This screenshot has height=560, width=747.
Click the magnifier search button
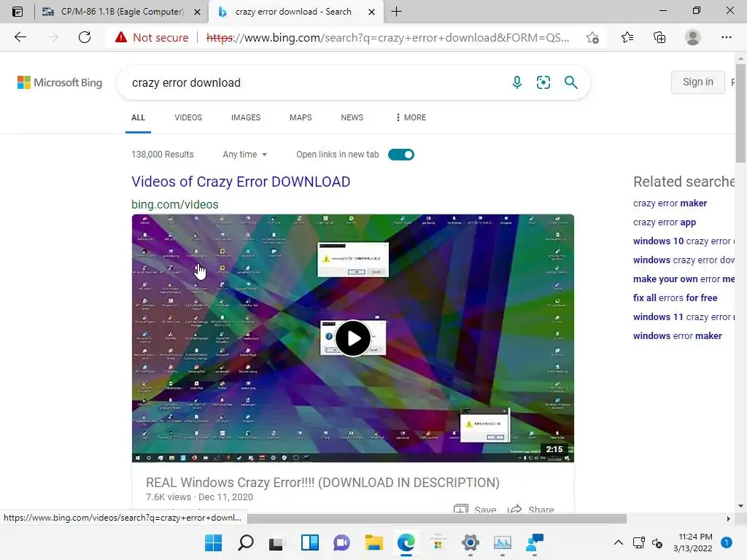tap(570, 82)
